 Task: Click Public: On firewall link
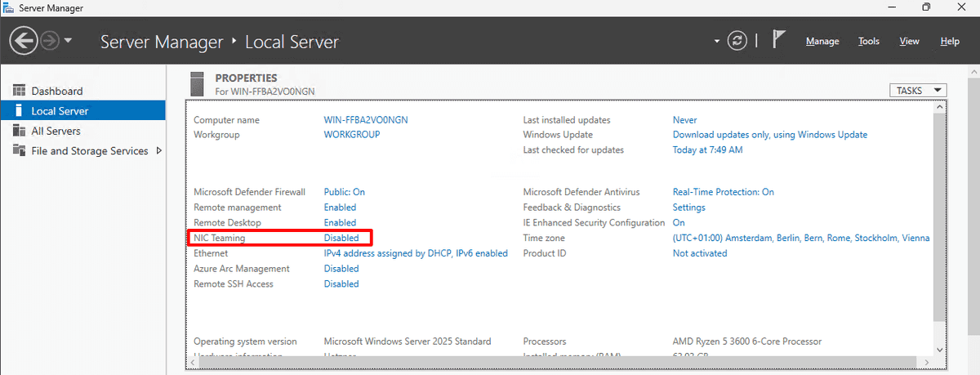345,192
